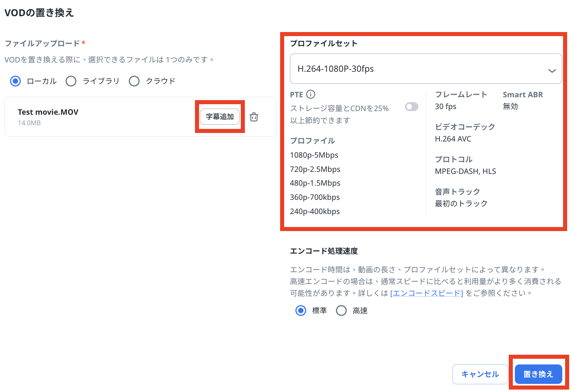Confirm with the 置き換え button
The height and width of the screenshot is (392, 572).
(x=538, y=374)
